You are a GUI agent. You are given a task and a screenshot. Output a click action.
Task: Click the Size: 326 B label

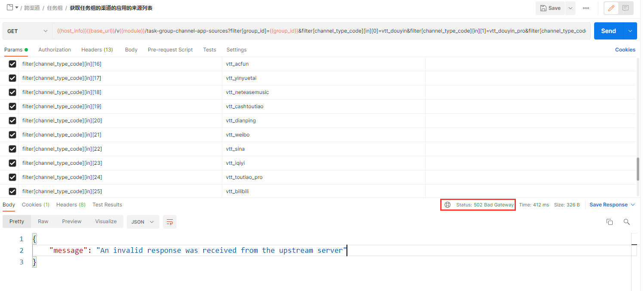(567, 205)
